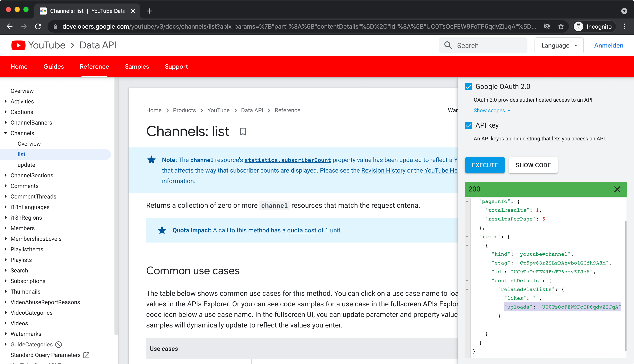The height and width of the screenshot is (364, 634).
Task: Expand the Captions section
Action: (6, 112)
